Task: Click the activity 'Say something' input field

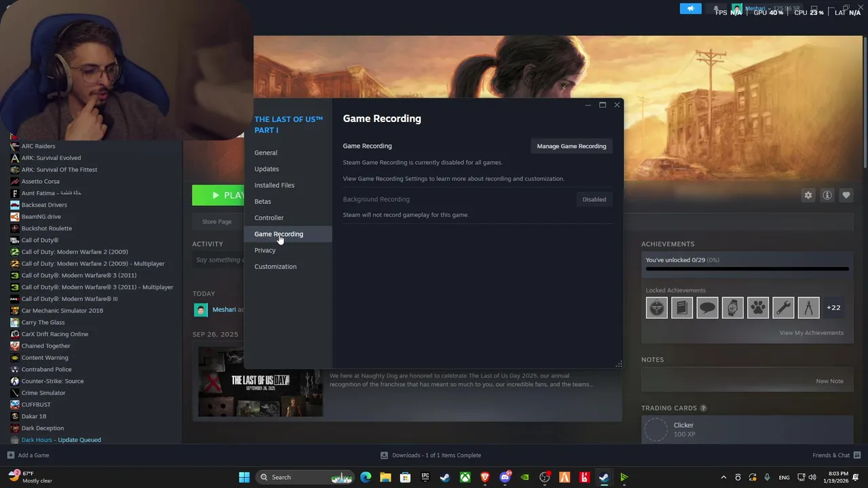Action: (218, 260)
